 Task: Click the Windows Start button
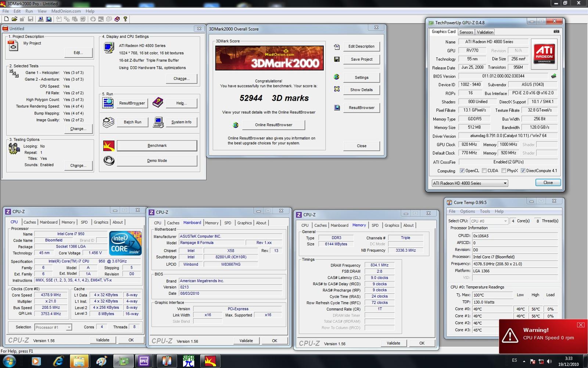[x=9, y=361]
